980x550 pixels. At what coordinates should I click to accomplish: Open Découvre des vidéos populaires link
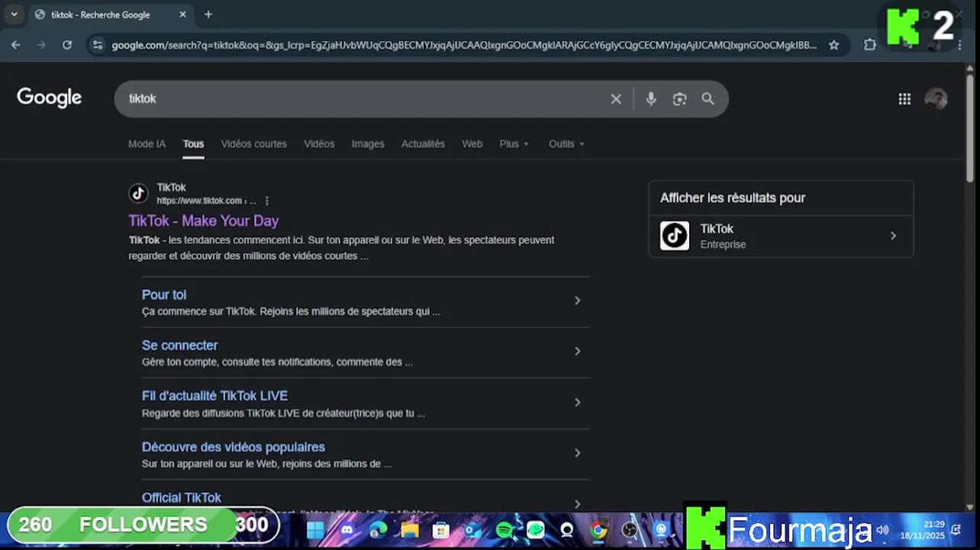click(x=234, y=447)
